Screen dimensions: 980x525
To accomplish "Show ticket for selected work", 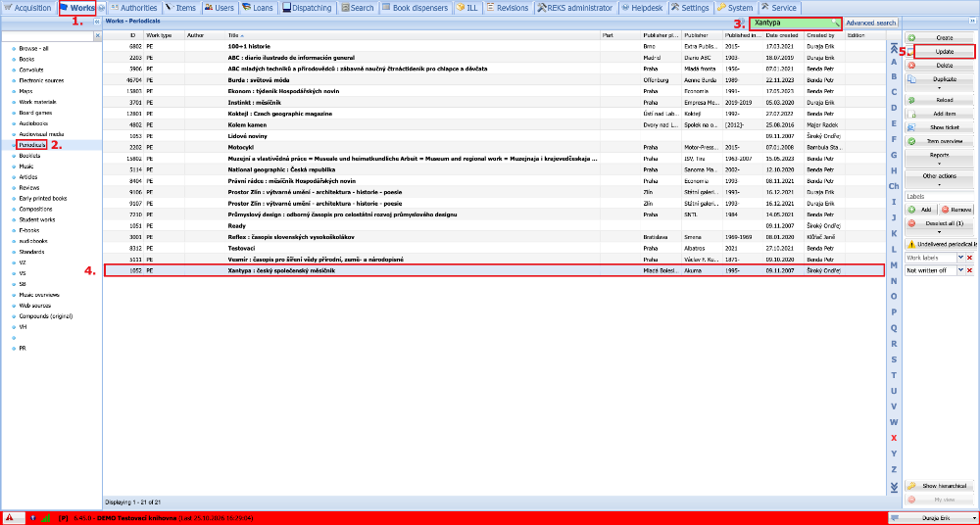I will (940, 127).
